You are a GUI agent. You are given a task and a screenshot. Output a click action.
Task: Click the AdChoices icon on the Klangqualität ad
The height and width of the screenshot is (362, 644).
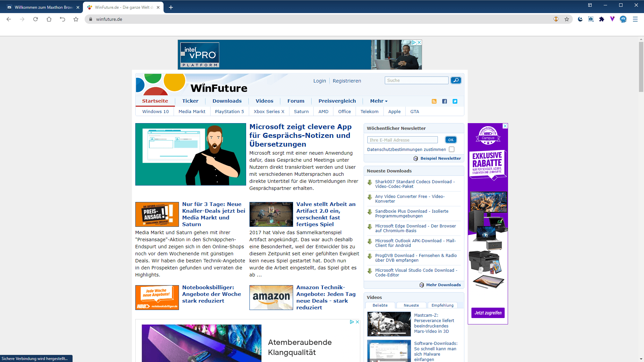[x=352, y=322]
